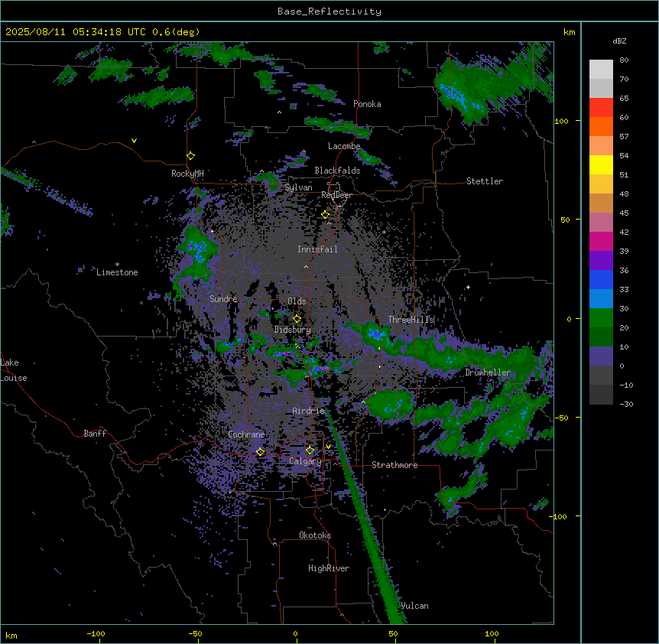Click the 0.6(deg) elevation angle text
The image size is (659, 644).
point(176,32)
